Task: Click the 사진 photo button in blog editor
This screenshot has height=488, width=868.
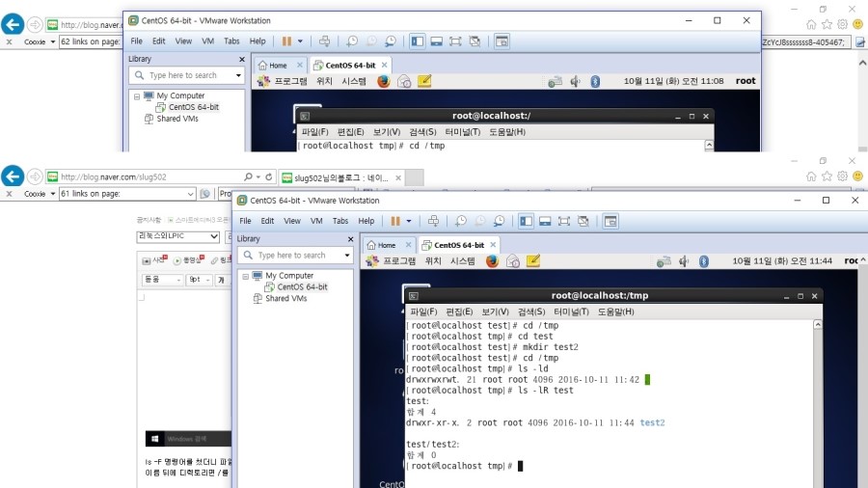Action: click(154, 260)
